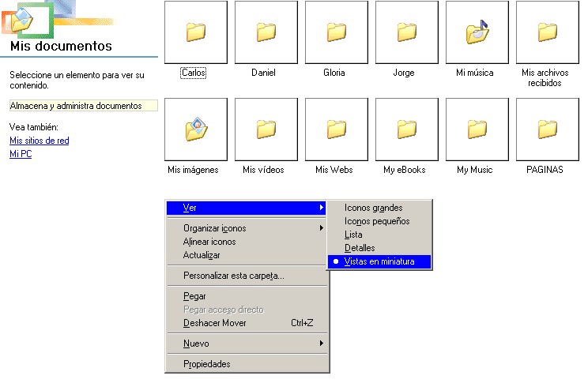Switch view to Lista
Screen dimensions: 588x383
[379, 235]
